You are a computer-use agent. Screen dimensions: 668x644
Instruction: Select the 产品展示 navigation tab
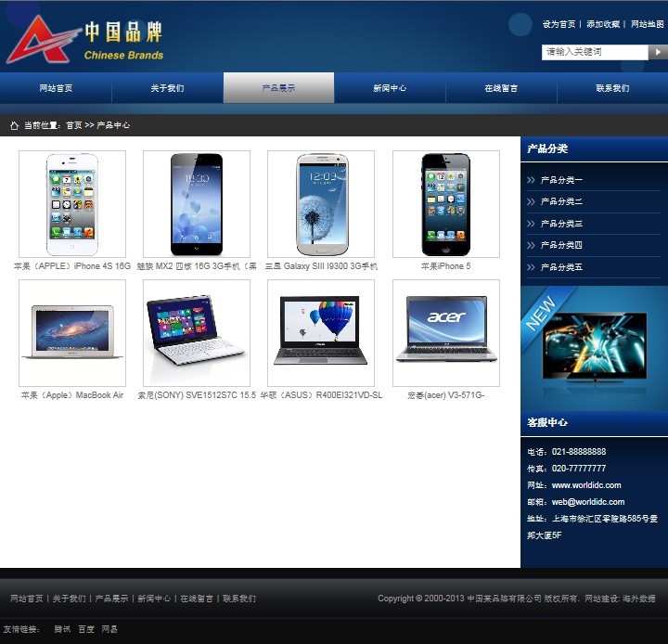tap(278, 88)
